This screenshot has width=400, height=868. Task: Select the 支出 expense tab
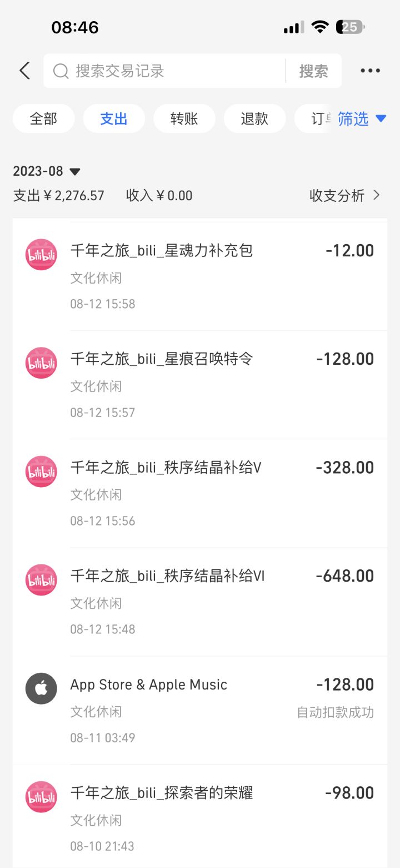(x=114, y=118)
